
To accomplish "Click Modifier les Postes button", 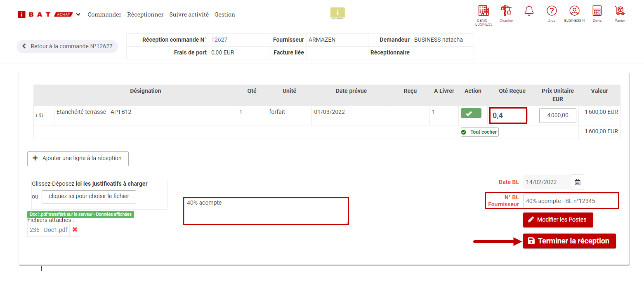I will coord(558,220).
